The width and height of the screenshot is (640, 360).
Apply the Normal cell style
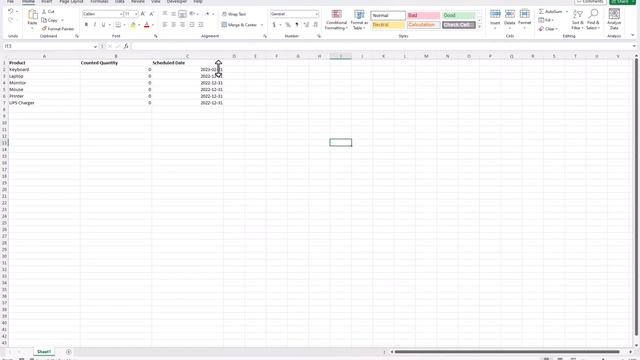pos(388,16)
